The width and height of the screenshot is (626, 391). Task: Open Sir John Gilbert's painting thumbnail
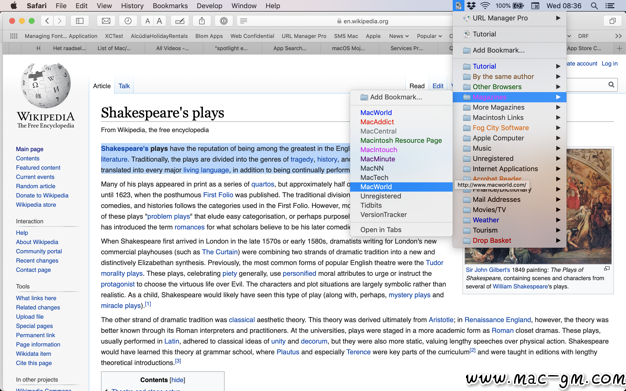538,206
